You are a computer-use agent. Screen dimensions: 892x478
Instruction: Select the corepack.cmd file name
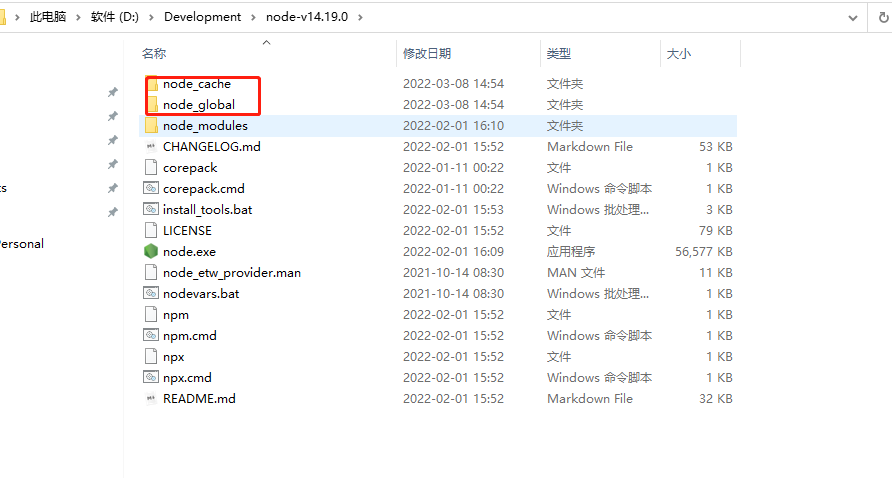[204, 188]
